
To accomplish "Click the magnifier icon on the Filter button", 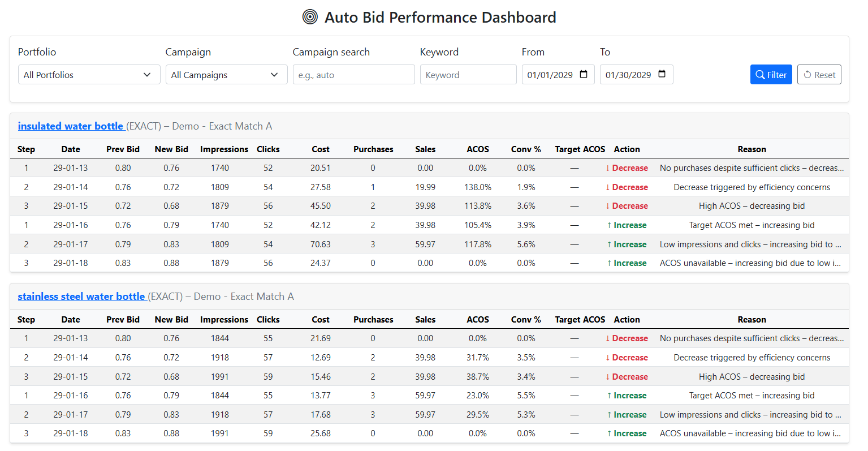I will [760, 75].
